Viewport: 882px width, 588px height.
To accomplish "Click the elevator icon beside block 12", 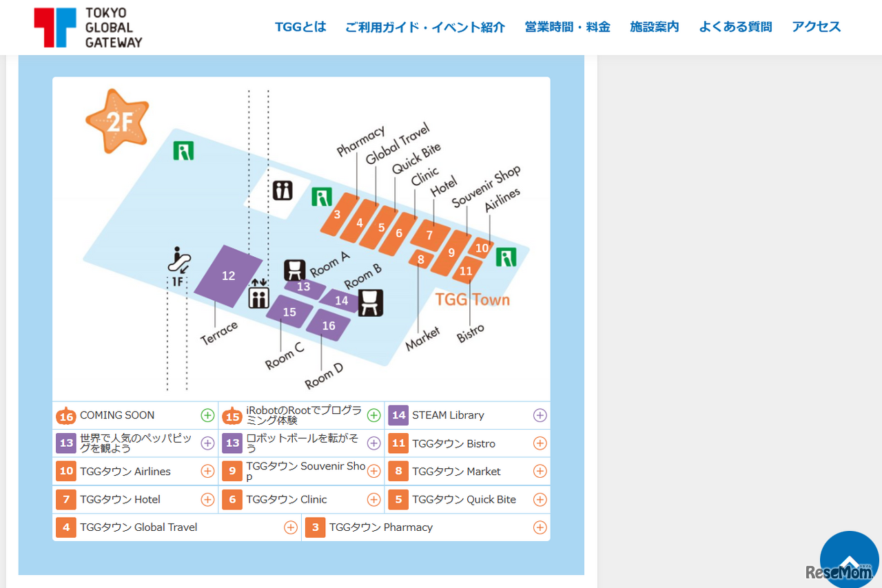I will [258, 294].
